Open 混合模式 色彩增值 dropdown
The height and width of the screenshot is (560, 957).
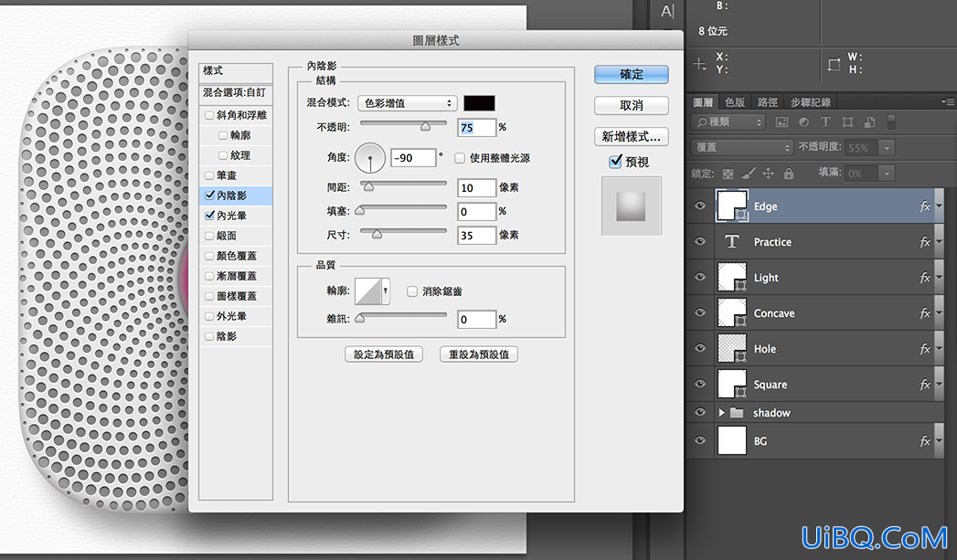[x=407, y=103]
